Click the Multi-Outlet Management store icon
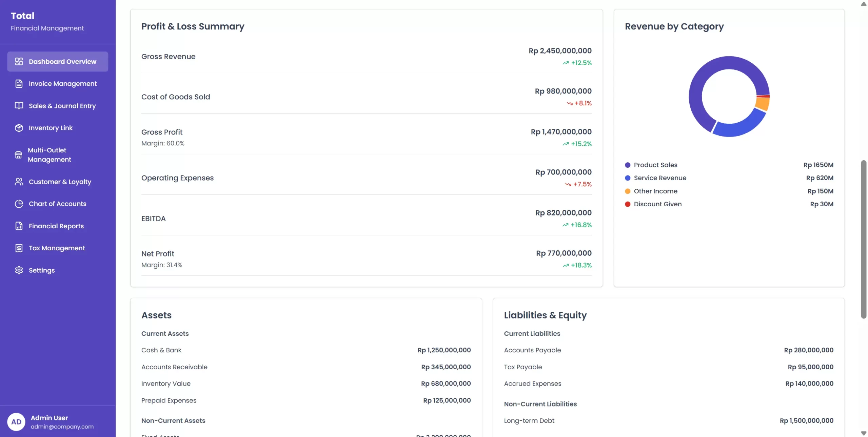The width and height of the screenshot is (868, 437). [x=18, y=155]
